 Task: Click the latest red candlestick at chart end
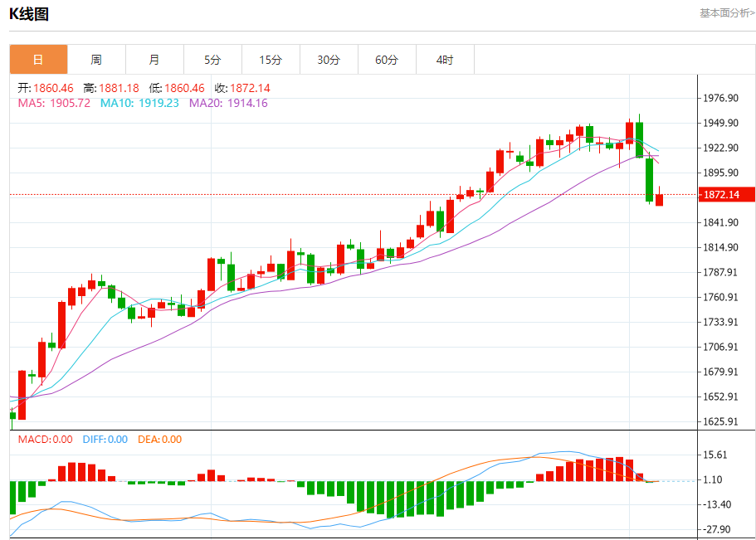(659, 199)
